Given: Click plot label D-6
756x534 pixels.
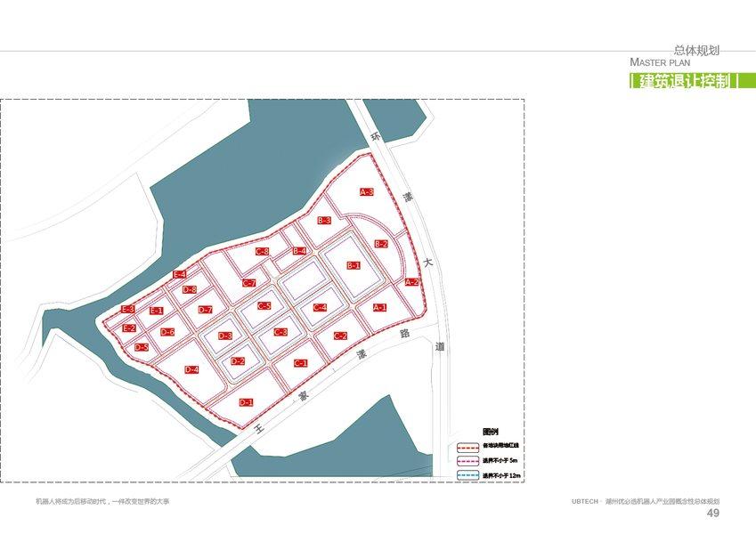Looking at the screenshot, I should click(x=167, y=332).
